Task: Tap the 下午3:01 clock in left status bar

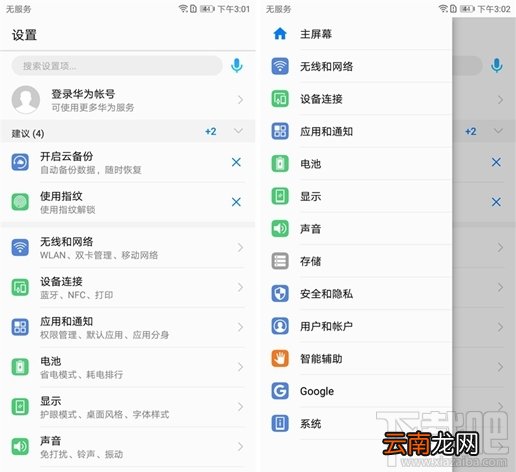Action: pos(234,9)
